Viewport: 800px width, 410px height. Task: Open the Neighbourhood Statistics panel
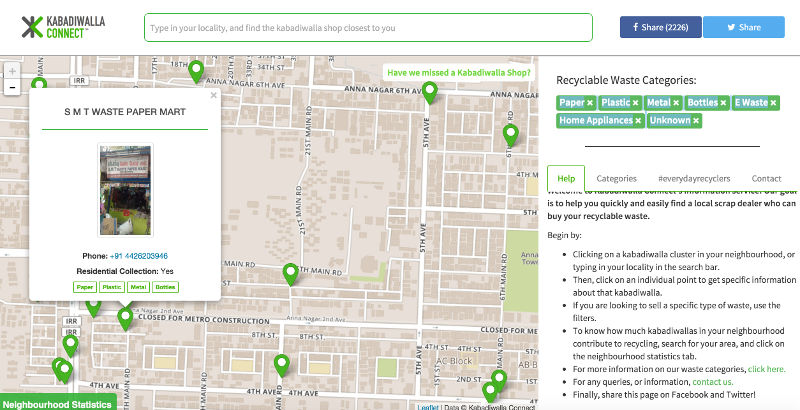(x=57, y=404)
